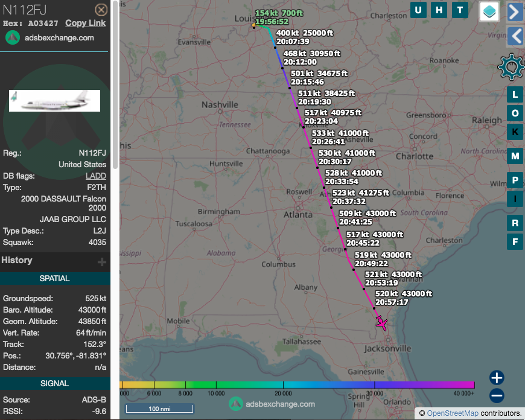Image resolution: width=525 pixels, height=420 pixels.
Task: Click the Track value 152.3°
Action: 95,345
